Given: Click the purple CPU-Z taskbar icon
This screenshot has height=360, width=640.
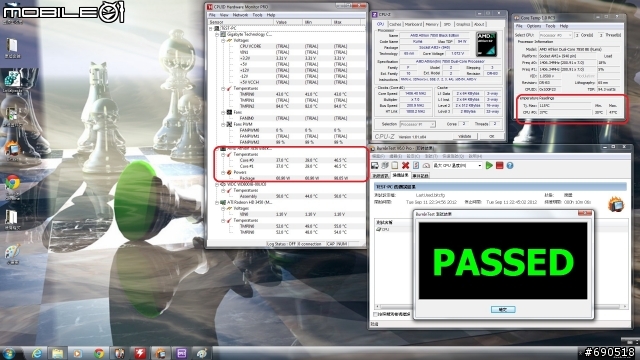Looking at the screenshot, I should pyautogui.click(x=181, y=353).
